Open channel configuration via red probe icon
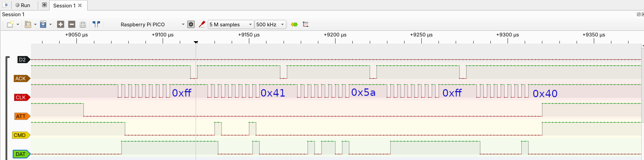 [x=202, y=24]
